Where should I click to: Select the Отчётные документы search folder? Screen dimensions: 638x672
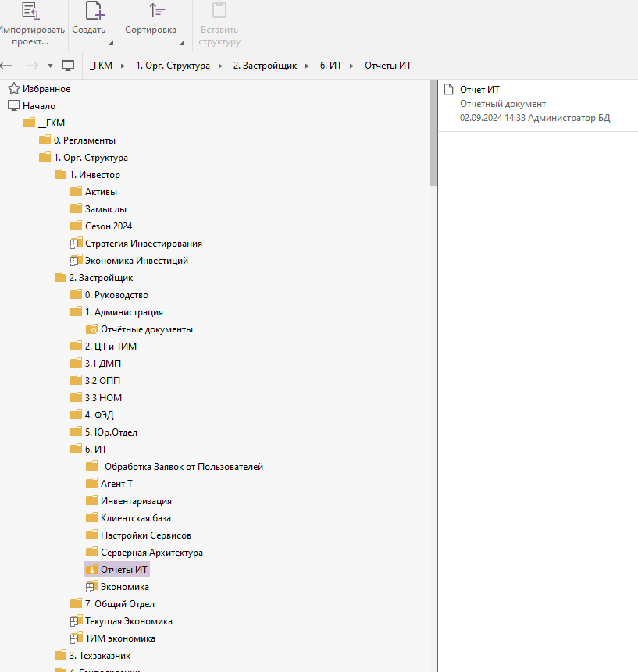click(x=146, y=329)
